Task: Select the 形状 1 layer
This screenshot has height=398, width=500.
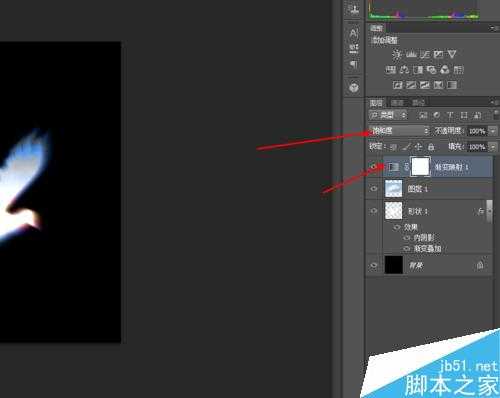Action: pos(430,211)
